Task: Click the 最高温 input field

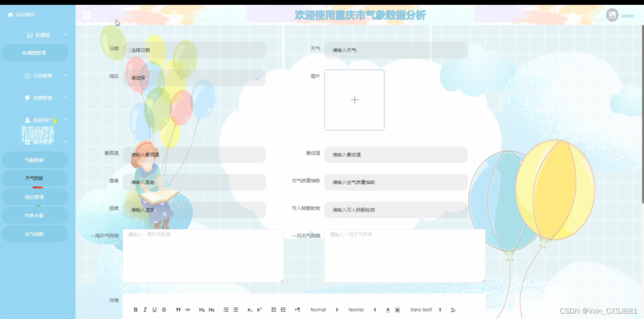Action: pyautogui.click(x=194, y=154)
